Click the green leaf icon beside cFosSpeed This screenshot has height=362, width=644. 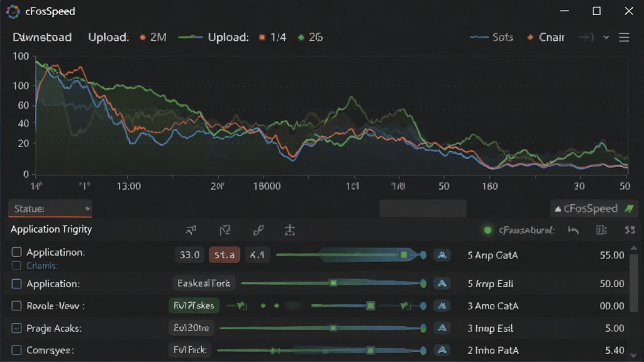(x=629, y=209)
